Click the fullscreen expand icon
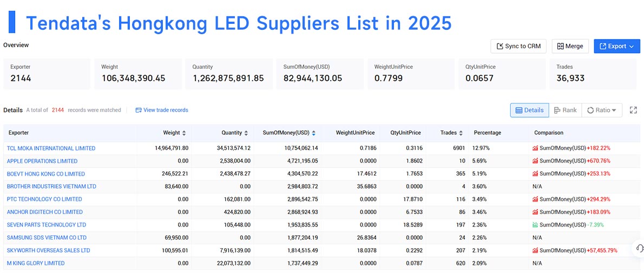The image size is (644, 278). (633, 110)
